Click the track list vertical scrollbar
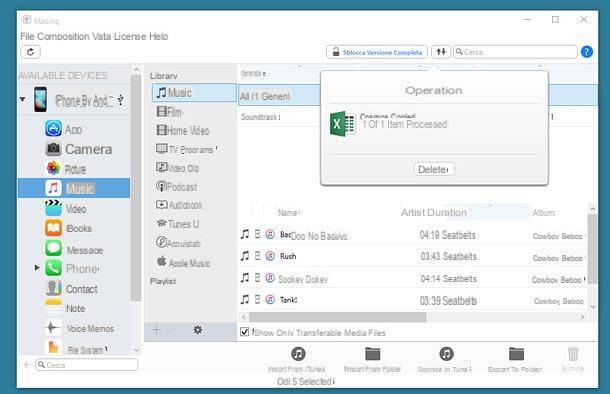Screen dimensions: 610x394 pyautogui.click(x=592, y=248)
